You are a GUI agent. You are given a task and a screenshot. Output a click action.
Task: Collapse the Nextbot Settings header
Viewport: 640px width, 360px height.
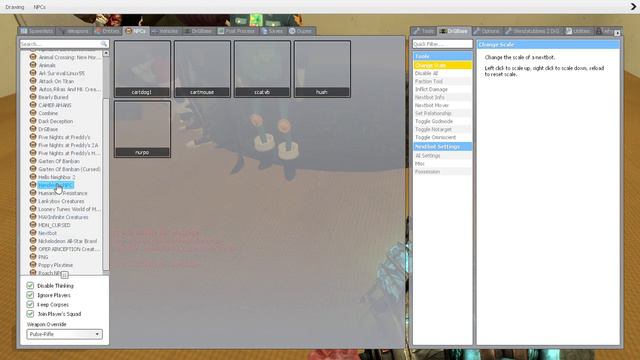point(442,147)
